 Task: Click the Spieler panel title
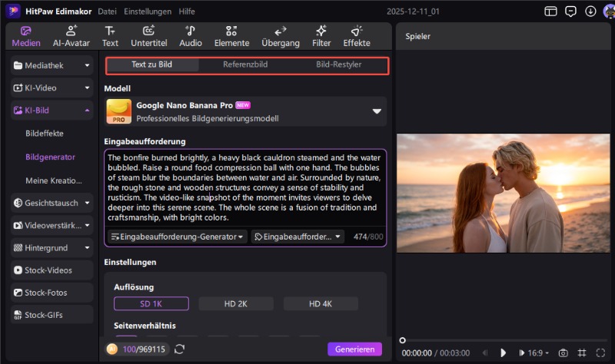point(417,36)
